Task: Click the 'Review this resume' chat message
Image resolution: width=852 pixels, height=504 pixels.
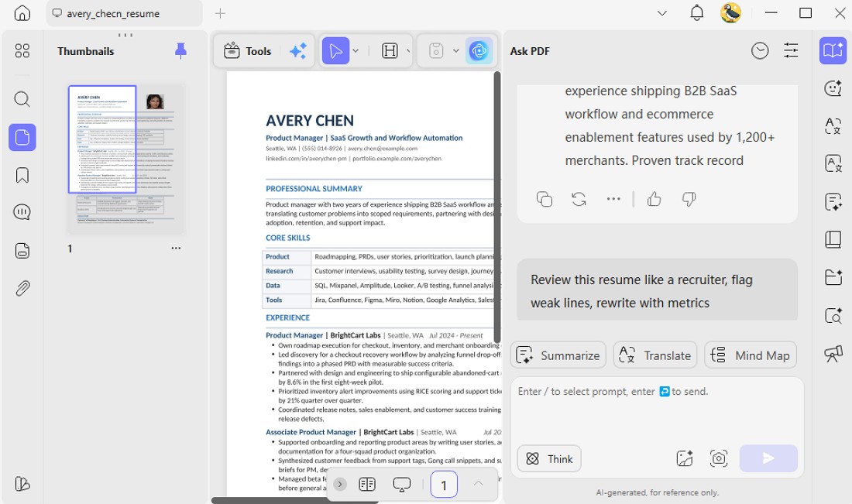Action: [x=657, y=290]
